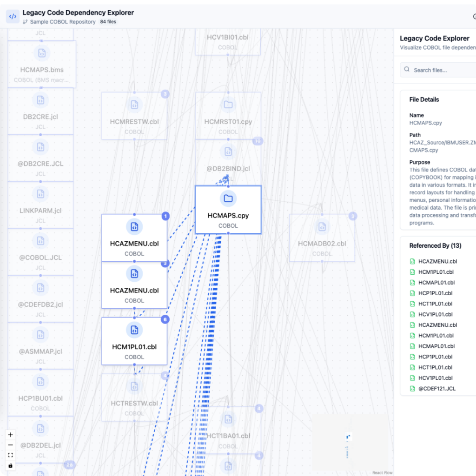
Task: Click the file icon on @ASMMAP.jcl node
Action: [40, 335]
